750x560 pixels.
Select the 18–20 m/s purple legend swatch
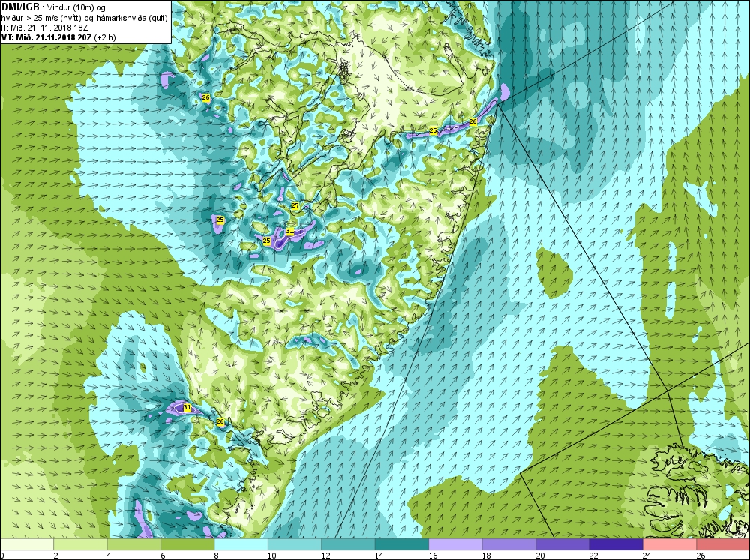point(509,544)
